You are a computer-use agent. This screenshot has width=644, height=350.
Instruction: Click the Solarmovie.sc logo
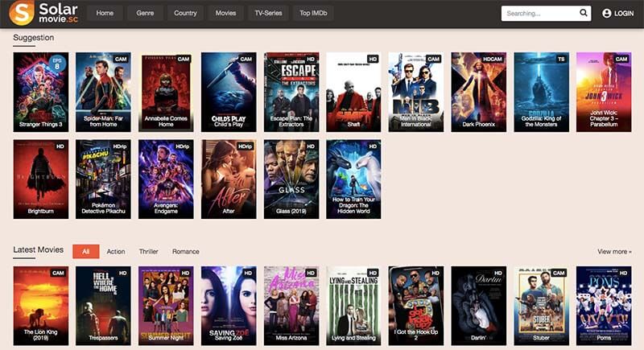coord(43,13)
